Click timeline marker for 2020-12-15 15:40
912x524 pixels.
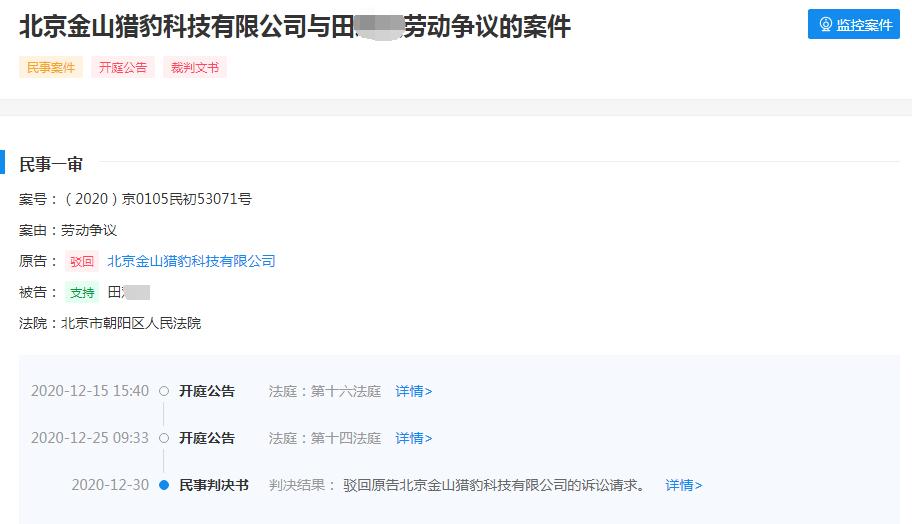164,391
